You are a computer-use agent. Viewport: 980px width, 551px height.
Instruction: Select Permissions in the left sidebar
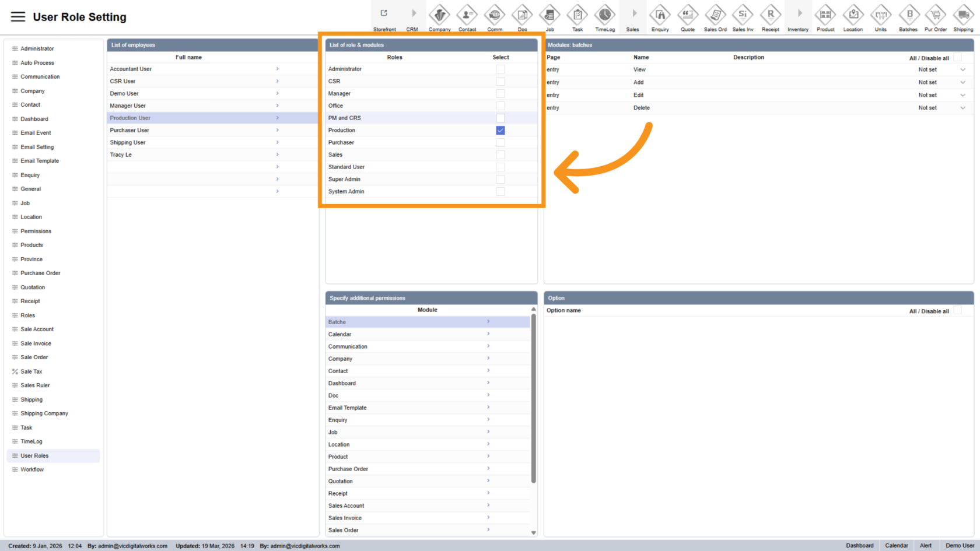[x=36, y=231]
